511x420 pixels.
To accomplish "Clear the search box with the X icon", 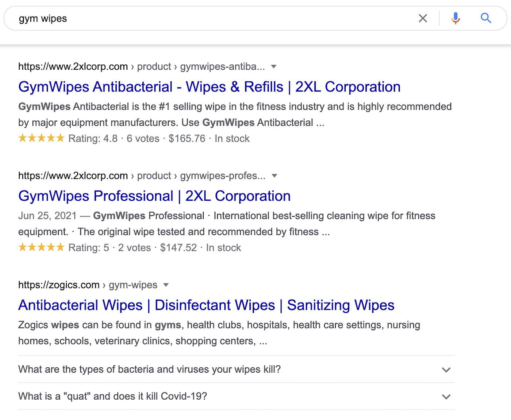I will (x=423, y=18).
